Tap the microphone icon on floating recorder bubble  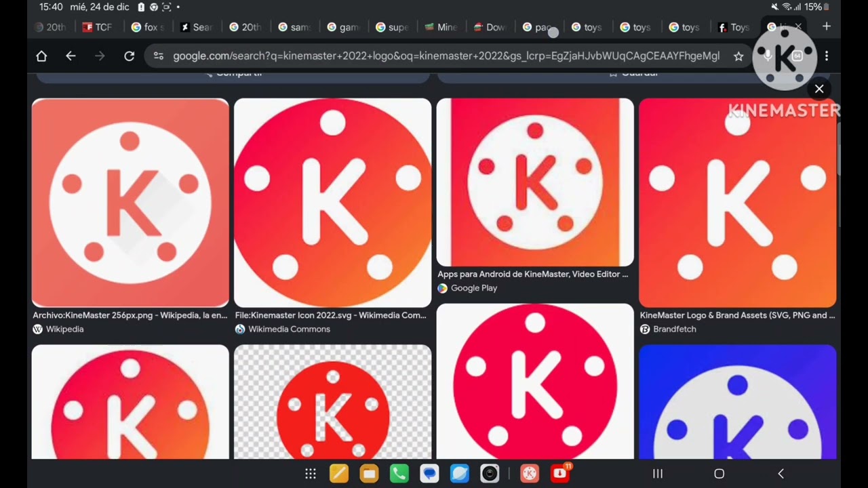pos(768,56)
